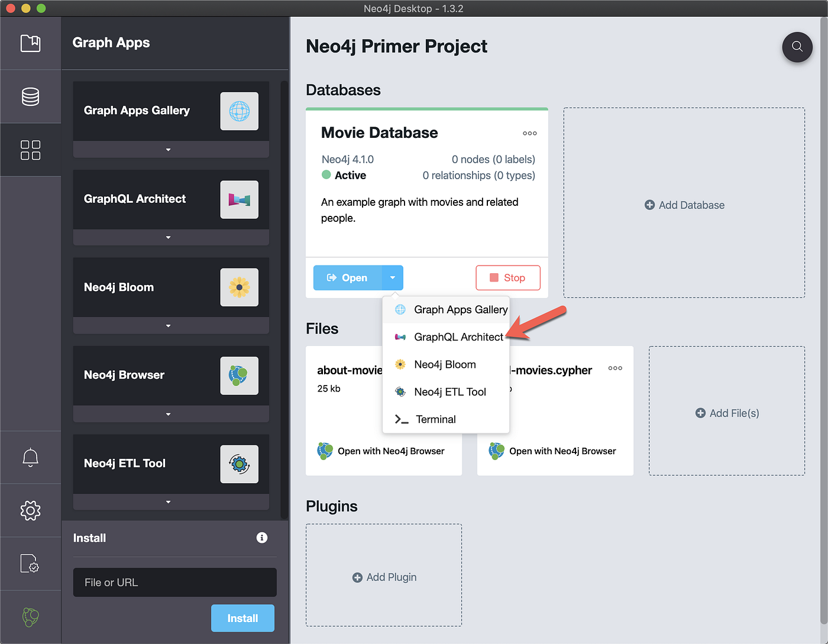
Task: Click the Movie Database title
Action: click(x=380, y=133)
